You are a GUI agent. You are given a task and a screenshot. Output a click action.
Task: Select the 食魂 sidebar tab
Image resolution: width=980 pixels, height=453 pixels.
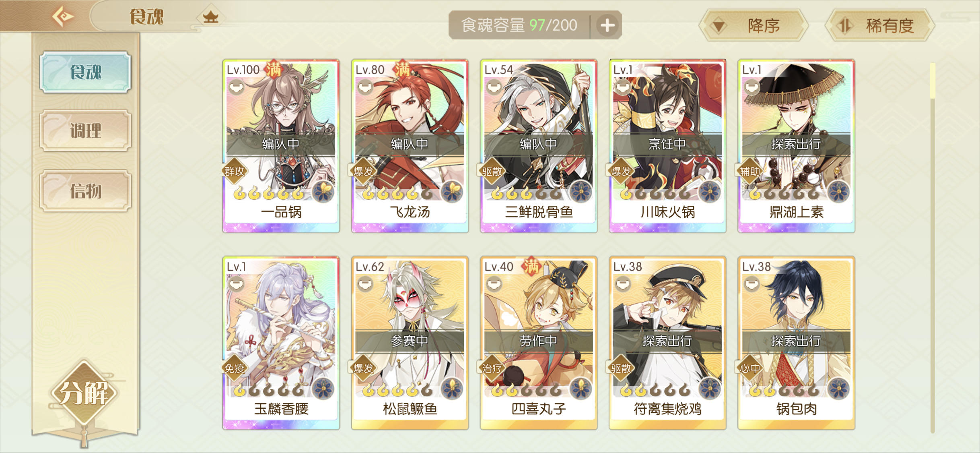point(85,72)
